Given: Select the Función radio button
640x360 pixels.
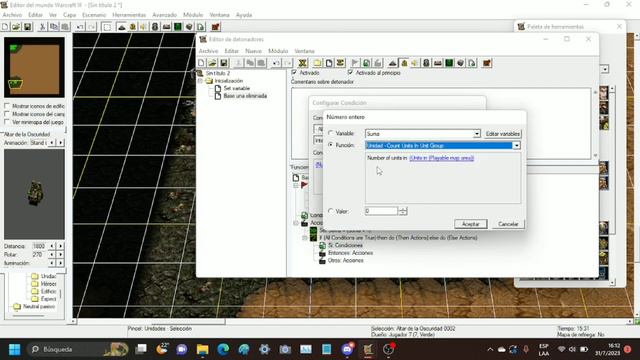Looking at the screenshot, I should pyautogui.click(x=331, y=145).
